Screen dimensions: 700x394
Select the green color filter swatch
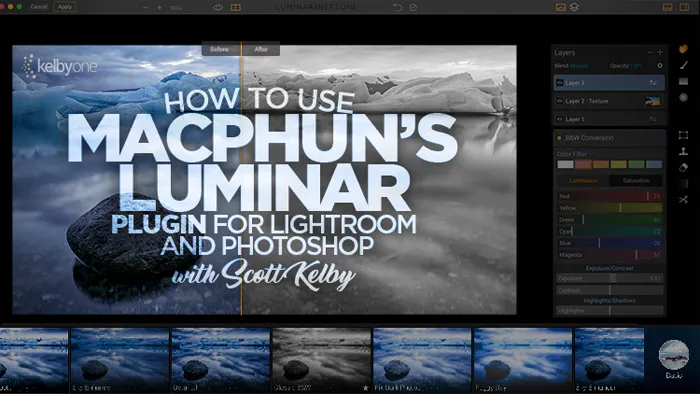coord(636,164)
